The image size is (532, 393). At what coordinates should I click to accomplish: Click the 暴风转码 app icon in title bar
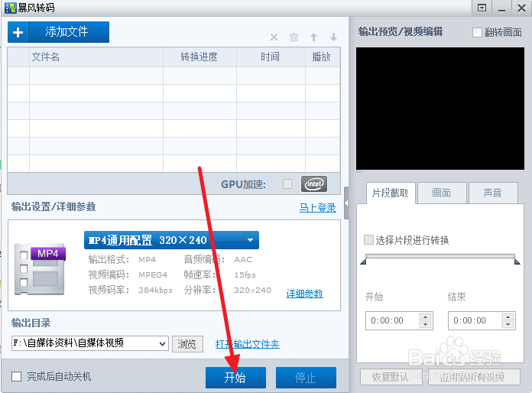click(11, 8)
